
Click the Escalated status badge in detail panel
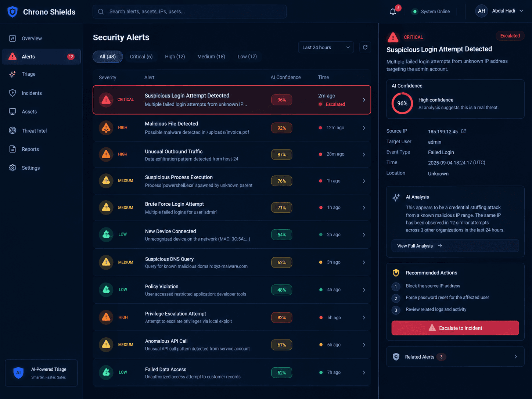(510, 36)
